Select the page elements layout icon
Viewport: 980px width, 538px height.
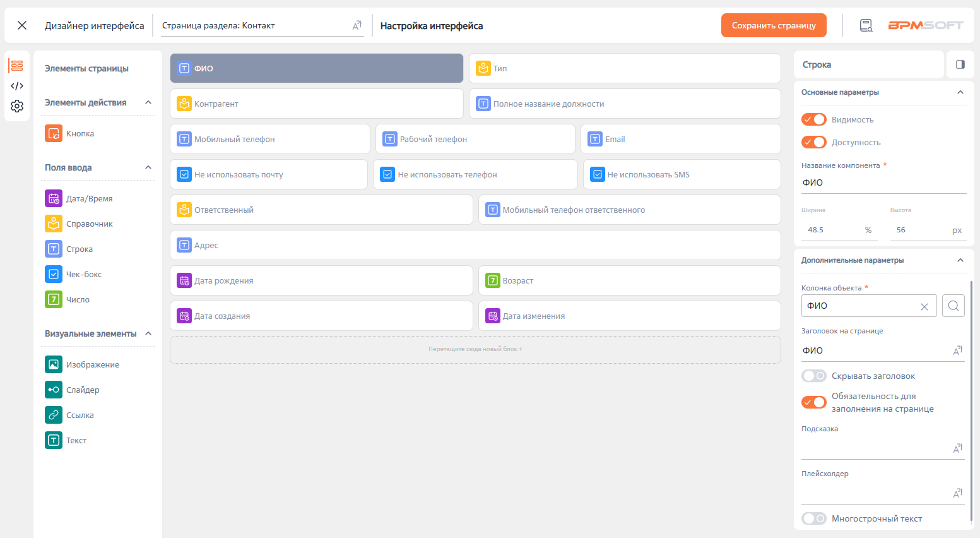(17, 66)
